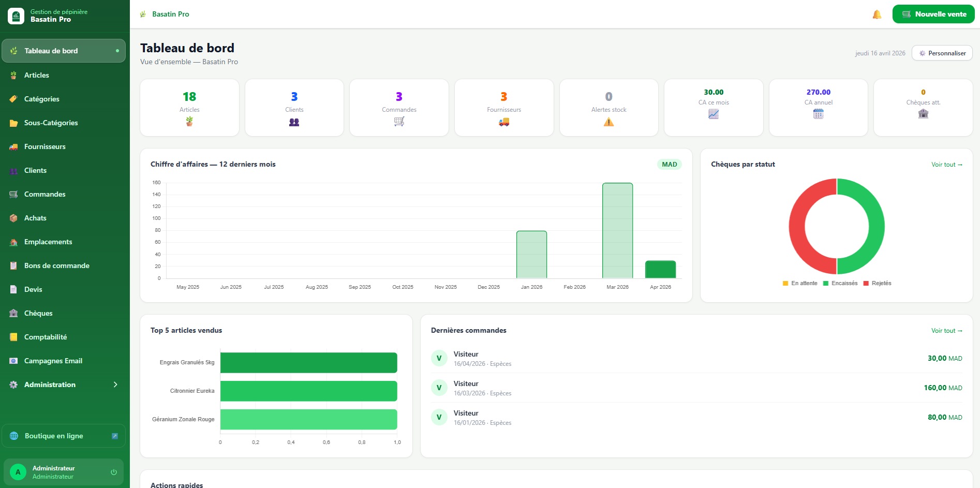The image size is (980, 488).
Task: Click the Nouvelle vente button
Action: (x=933, y=14)
